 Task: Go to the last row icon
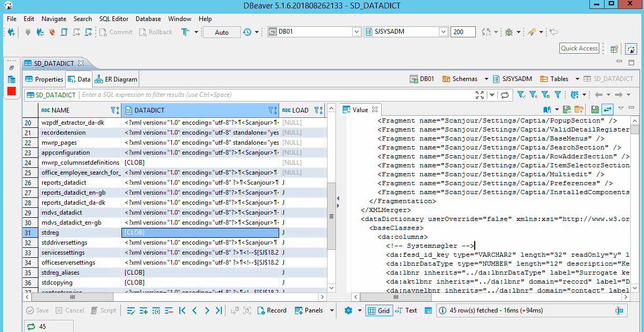pyautogui.click(x=219, y=310)
